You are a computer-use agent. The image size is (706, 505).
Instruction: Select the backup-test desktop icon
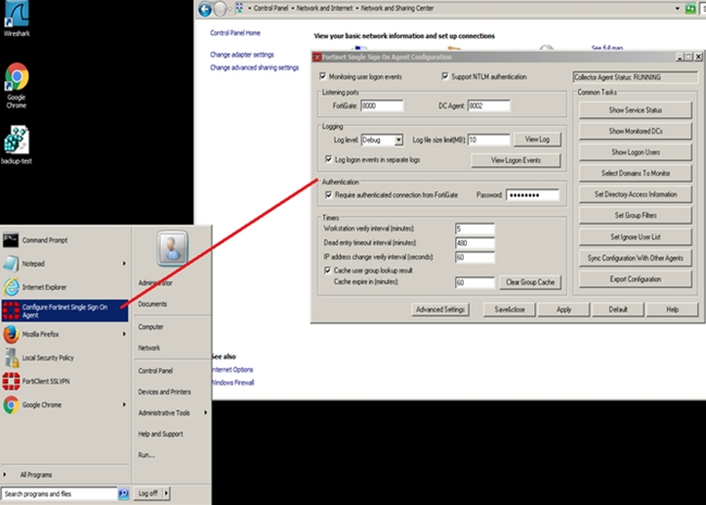coord(16,145)
